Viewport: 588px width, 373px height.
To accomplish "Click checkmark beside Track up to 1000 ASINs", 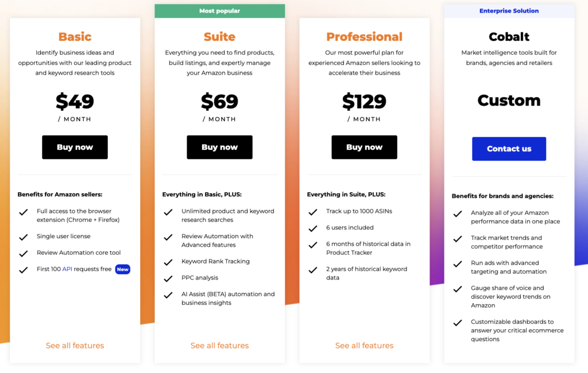I will 313,212.
